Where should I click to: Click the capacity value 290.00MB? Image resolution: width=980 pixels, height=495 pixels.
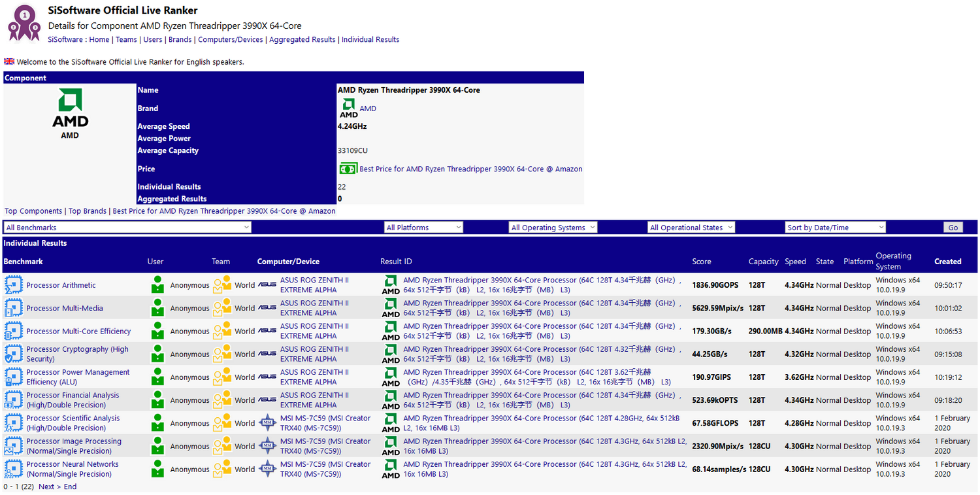766,331
